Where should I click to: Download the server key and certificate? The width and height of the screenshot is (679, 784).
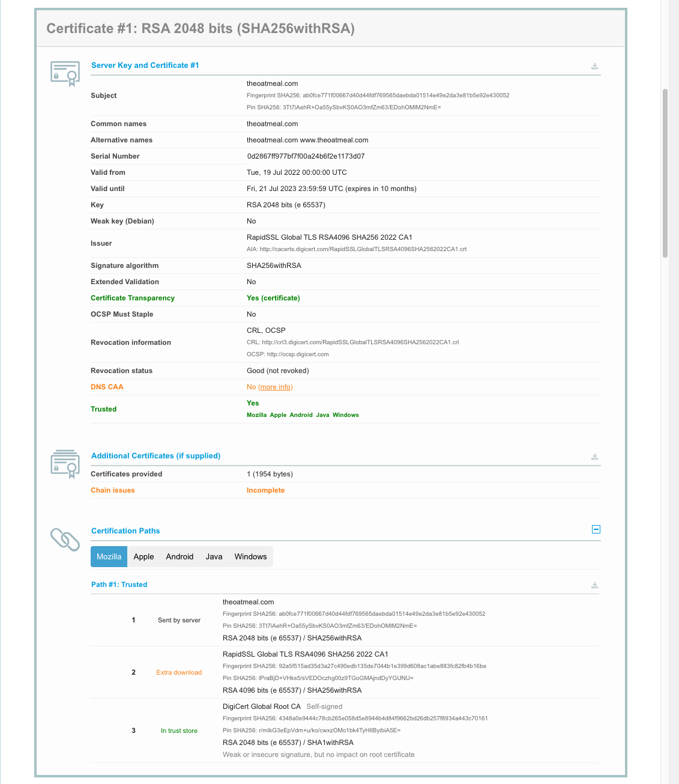point(594,66)
